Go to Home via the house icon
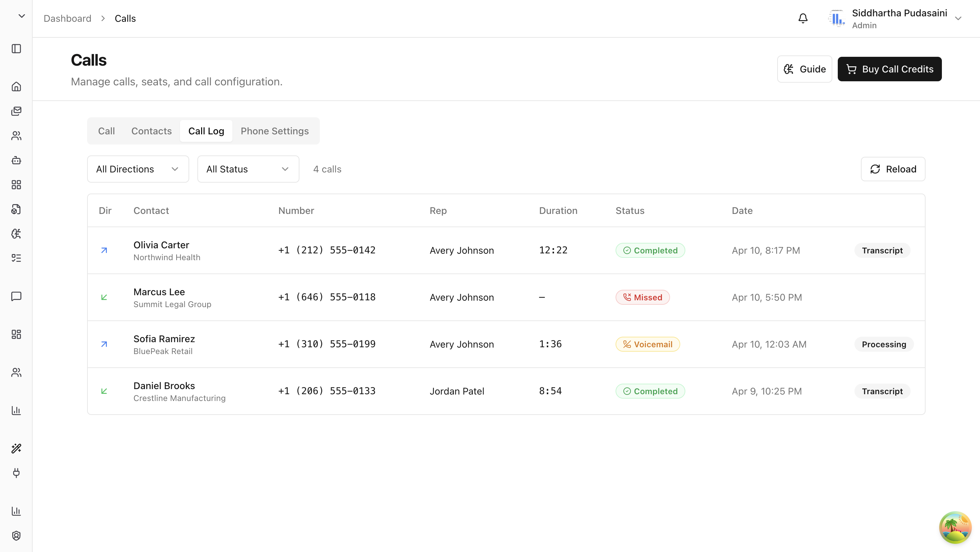980x552 pixels. 16,87
